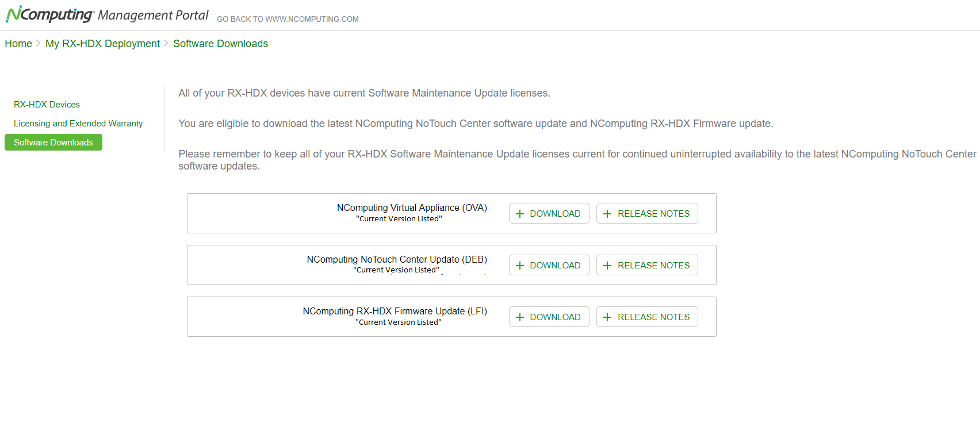Image resolution: width=980 pixels, height=446 pixels.
Task: Click NComputing NoTouch Center Update (DEB) title text
Action: [x=397, y=259]
